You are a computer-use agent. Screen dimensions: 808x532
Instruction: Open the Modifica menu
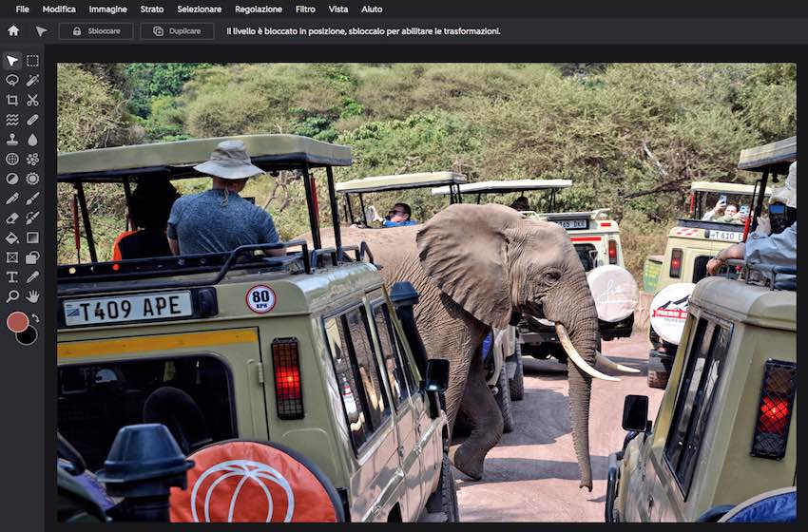tap(59, 9)
